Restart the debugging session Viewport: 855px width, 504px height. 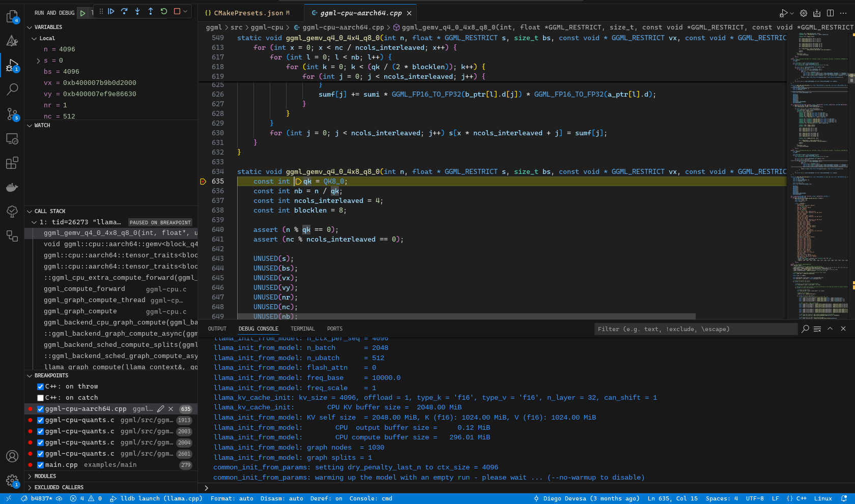tap(164, 11)
